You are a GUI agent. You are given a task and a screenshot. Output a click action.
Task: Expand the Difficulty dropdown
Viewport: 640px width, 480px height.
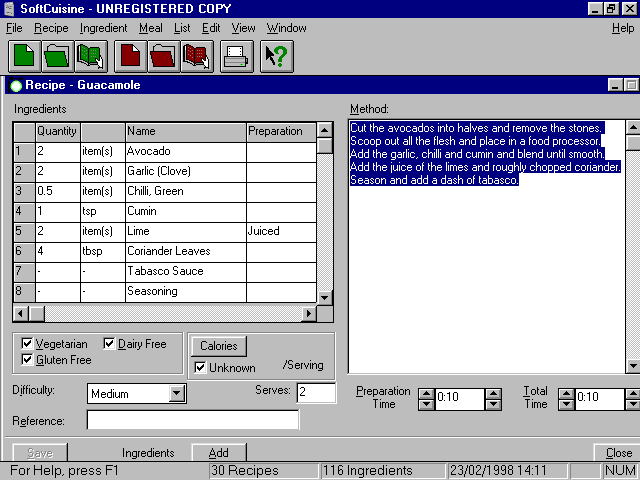(176, 394)
